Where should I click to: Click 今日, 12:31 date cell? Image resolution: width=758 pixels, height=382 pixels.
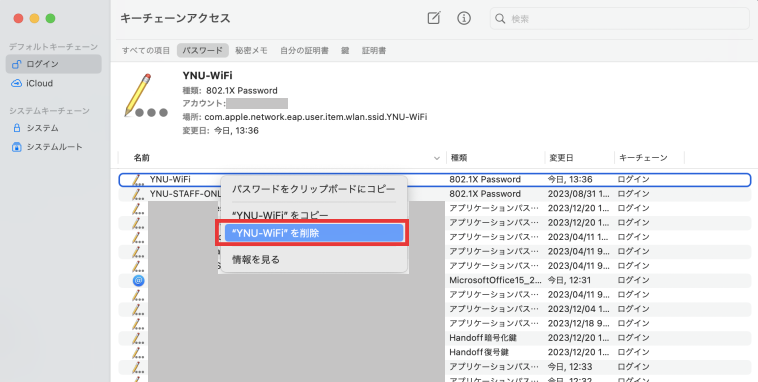569,280
